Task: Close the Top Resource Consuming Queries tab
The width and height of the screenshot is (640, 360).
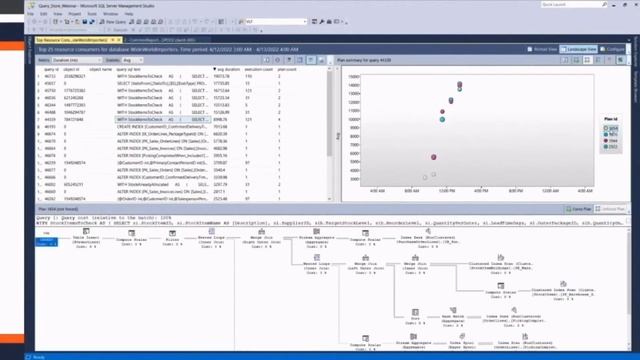Action: point(119,40)
